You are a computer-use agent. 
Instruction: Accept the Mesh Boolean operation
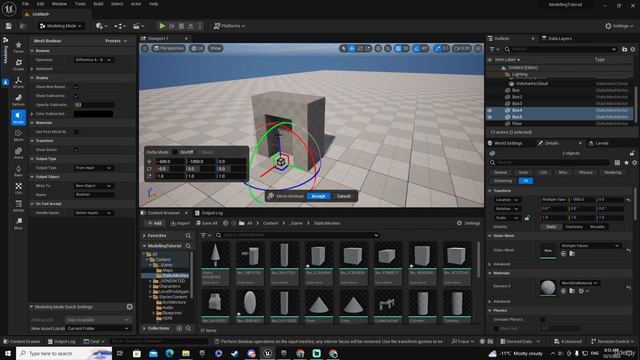coord(318,196)
